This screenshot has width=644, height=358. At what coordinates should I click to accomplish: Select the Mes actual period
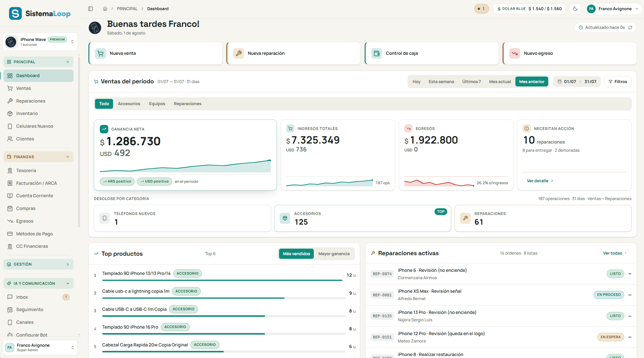click(x=500, y=82)
